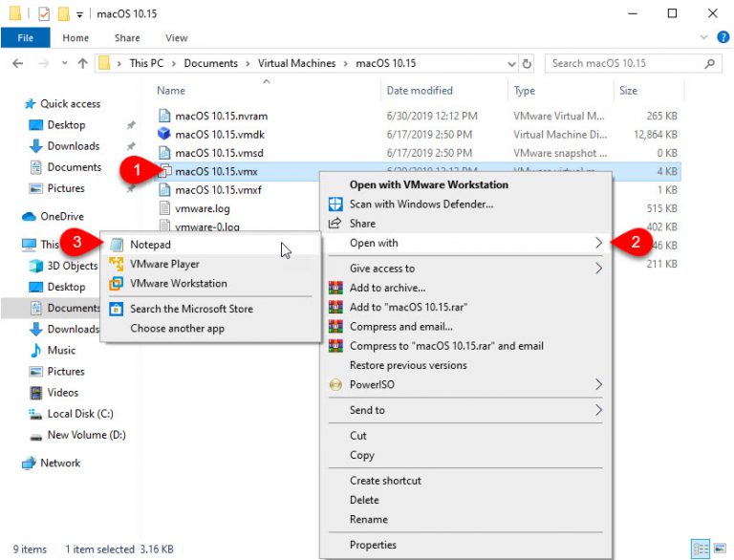Open the address bar history dropdown

[x=511, y=64]
